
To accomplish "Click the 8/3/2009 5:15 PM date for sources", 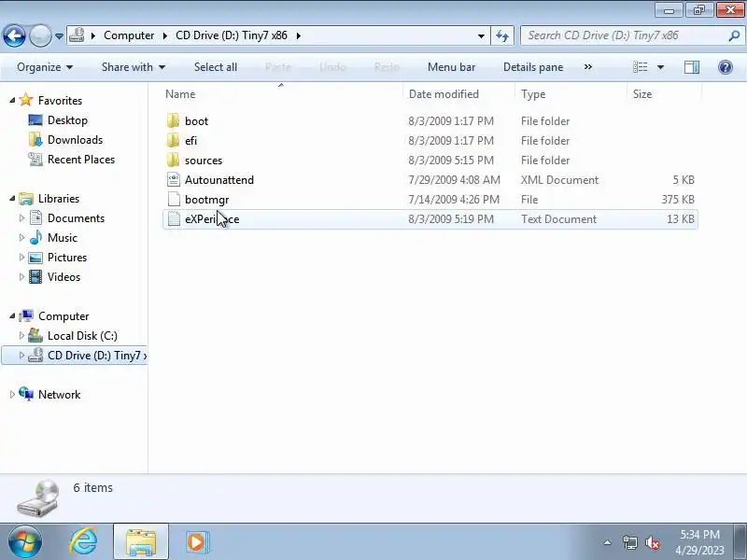I will coord(451,161).
